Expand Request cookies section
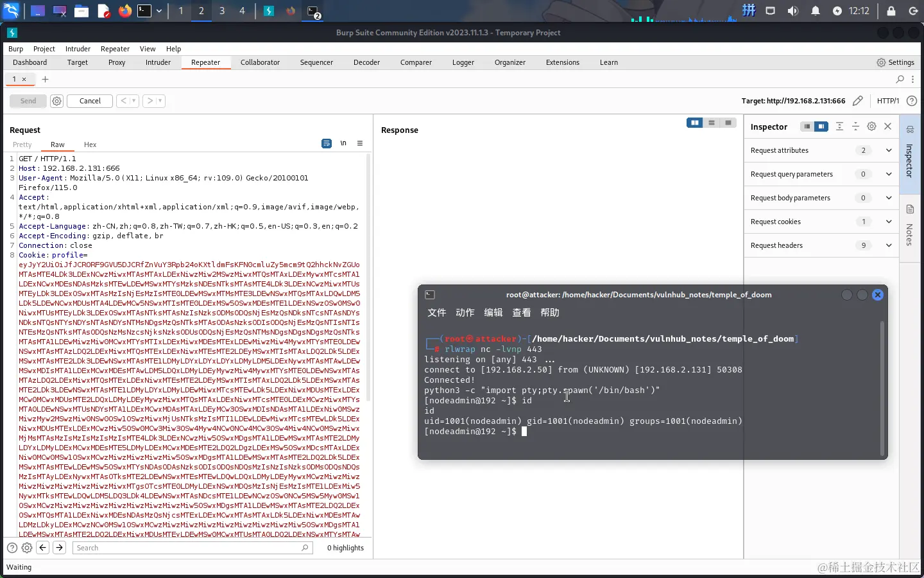 (x=821, y=222)
